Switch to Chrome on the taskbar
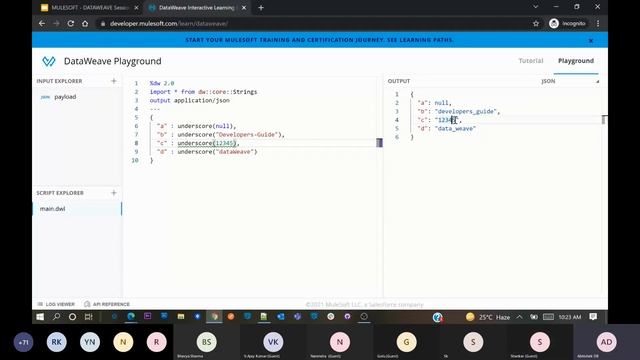This screenshot has width=640, height=360. tap(214, 316)
